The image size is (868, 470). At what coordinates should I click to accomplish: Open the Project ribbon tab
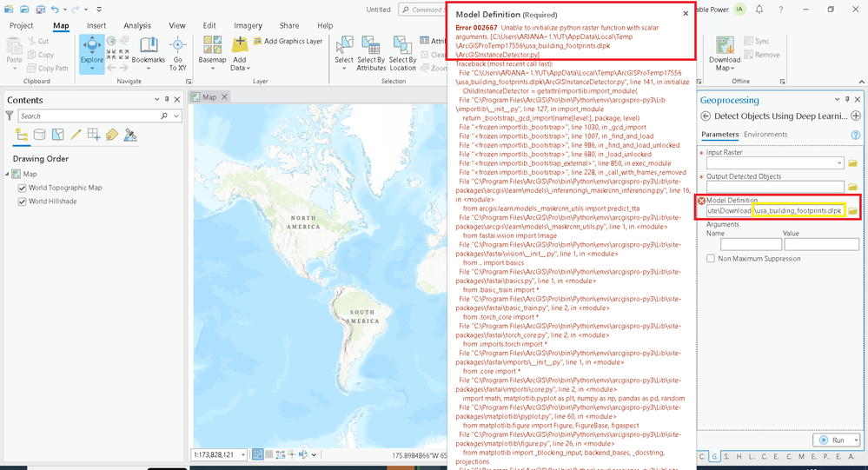[x=22, y=25]
